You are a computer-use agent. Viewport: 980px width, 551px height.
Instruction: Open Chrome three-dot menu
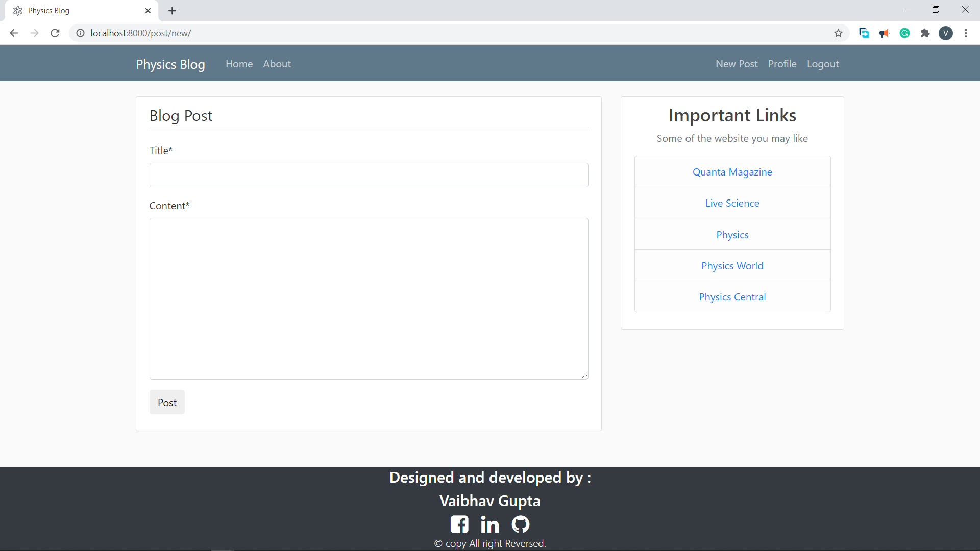click(966, 33)
